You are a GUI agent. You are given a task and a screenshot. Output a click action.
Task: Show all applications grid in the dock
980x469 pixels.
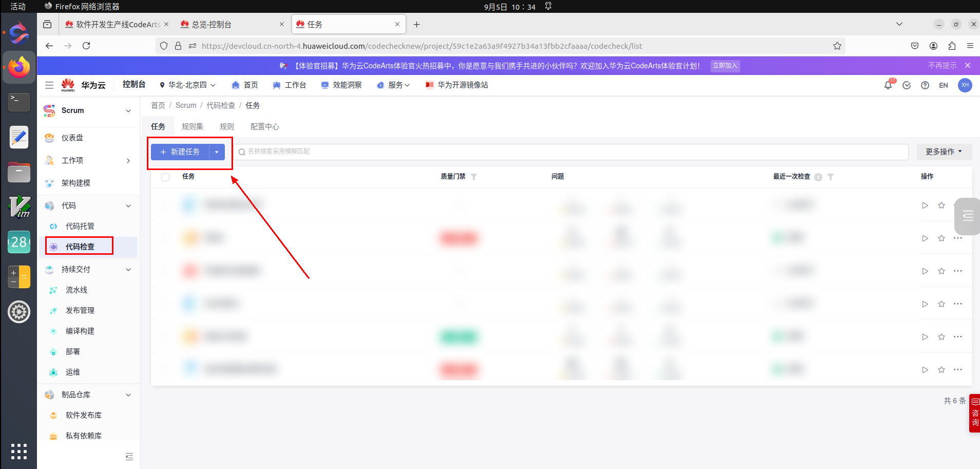coord(19,451)
